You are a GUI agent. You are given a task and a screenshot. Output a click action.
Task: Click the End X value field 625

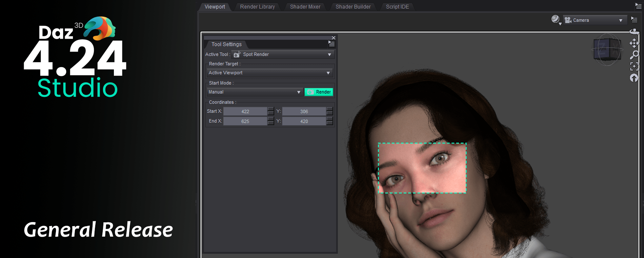pos(245,121)
